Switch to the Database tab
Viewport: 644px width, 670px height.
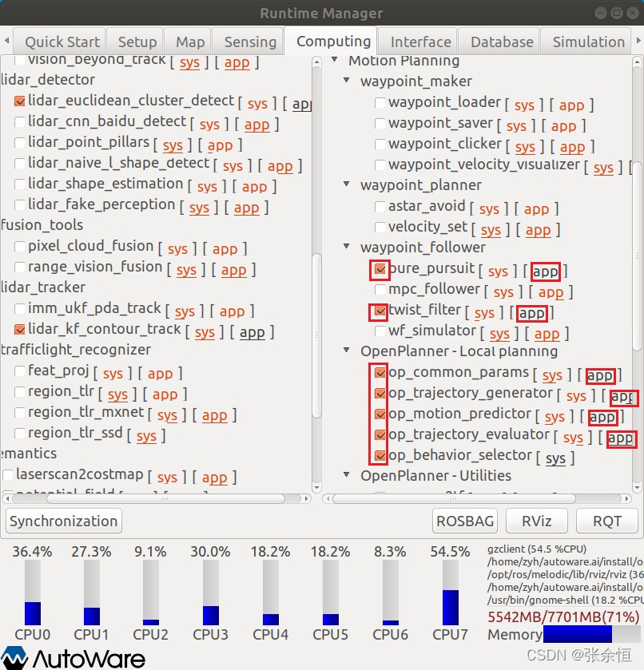coord(499,42)
